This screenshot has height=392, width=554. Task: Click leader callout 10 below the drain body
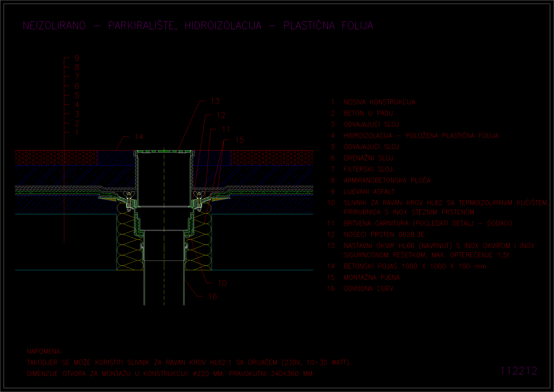point(222,283)
